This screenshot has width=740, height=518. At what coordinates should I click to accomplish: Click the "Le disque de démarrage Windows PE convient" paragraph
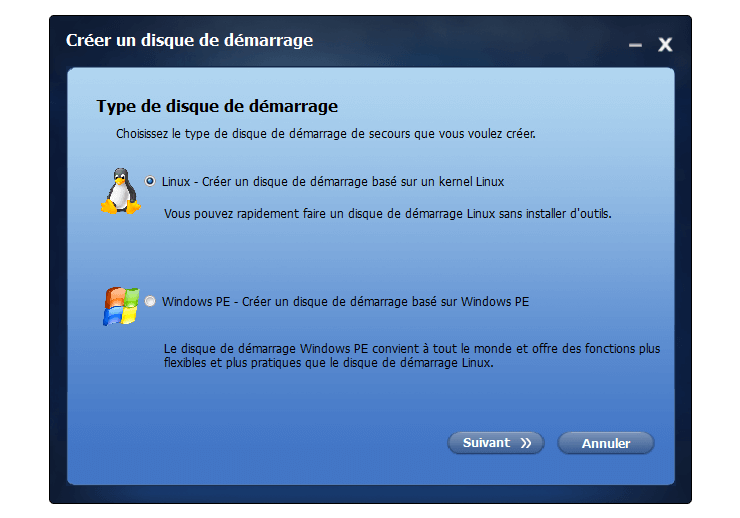coord(412,349)
